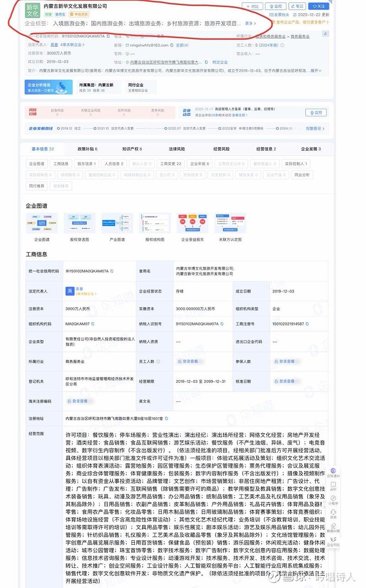Image resolution: width=366 pixels, height=588 pixels.
Task: Enable 监控 monitoring for this company
Action: (x=276, y=6)
